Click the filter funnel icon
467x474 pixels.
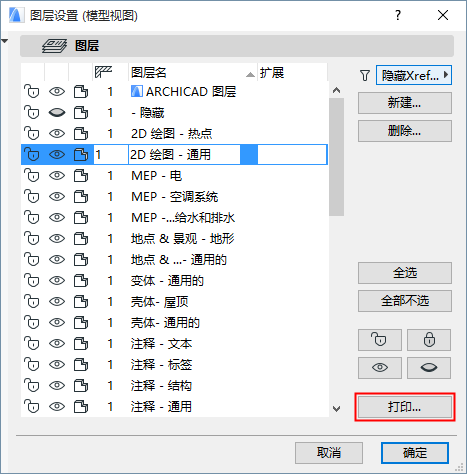click(x=365, y=75)
